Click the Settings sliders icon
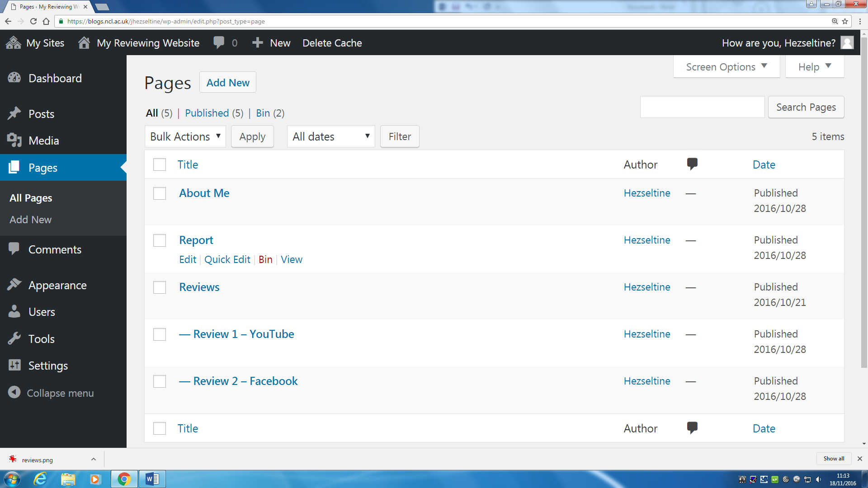Image resolution: width=868 pixels, height=488 pixels. pos(14,365)
